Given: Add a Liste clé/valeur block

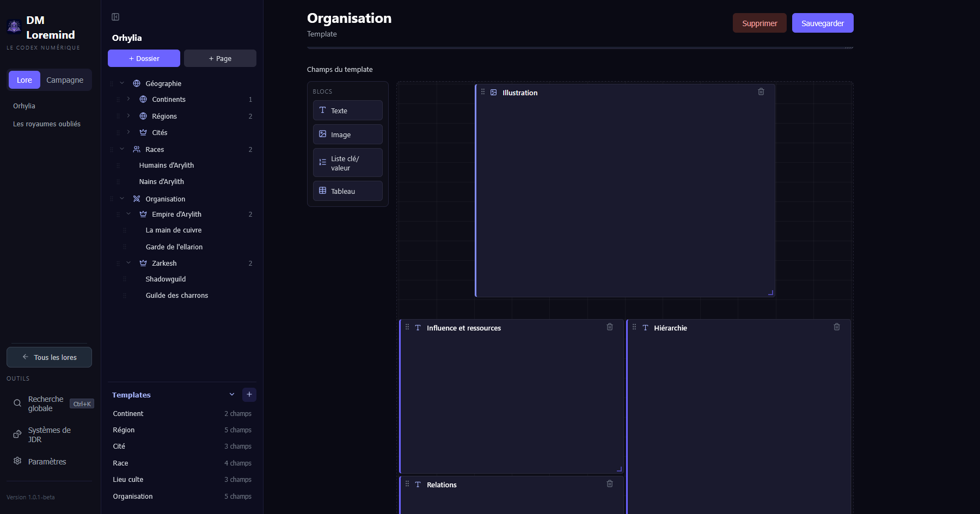Looking at the screenshot, I should pyautogui.click(x=348, y=163).
